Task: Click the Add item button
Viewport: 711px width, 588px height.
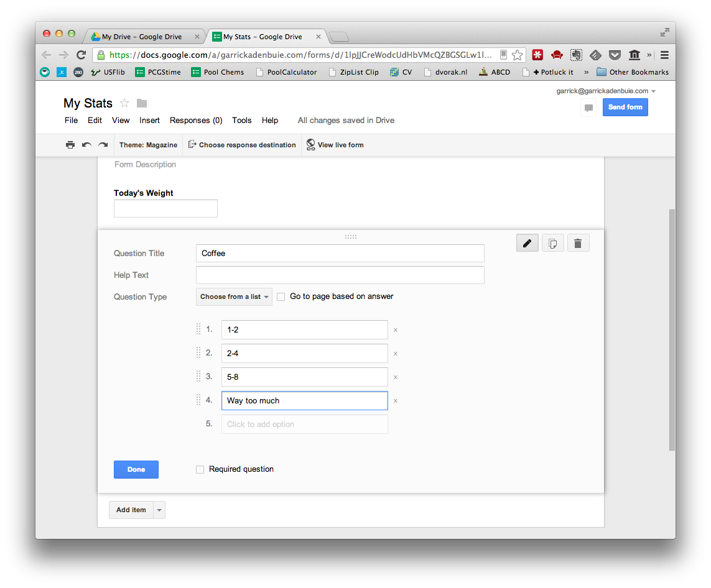Action: tap(131, 510)
